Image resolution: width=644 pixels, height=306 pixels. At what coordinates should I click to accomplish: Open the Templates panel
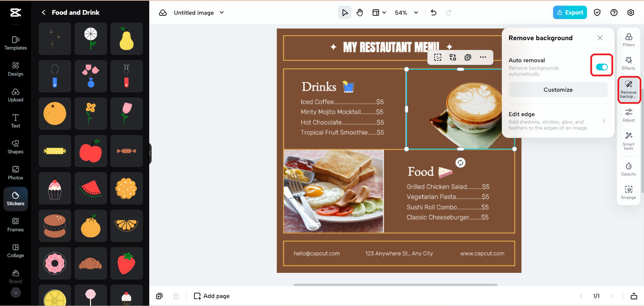pyautogui.click(x=16, y=43)
